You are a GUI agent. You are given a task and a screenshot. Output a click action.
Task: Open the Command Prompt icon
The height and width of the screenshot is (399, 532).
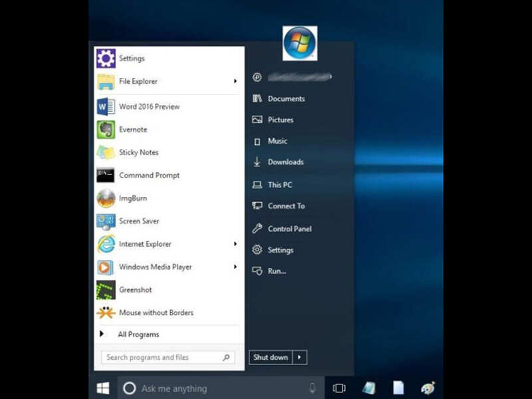tap(106, 176)
